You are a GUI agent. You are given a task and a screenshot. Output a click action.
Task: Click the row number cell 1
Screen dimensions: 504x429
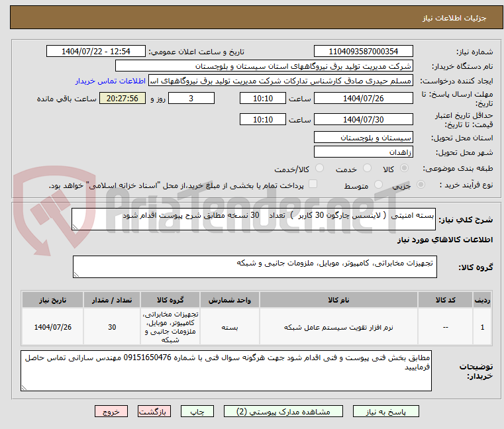(482, 328)
